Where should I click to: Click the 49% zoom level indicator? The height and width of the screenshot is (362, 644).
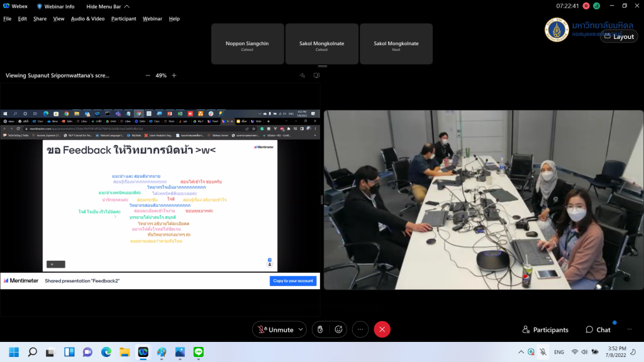161,75
